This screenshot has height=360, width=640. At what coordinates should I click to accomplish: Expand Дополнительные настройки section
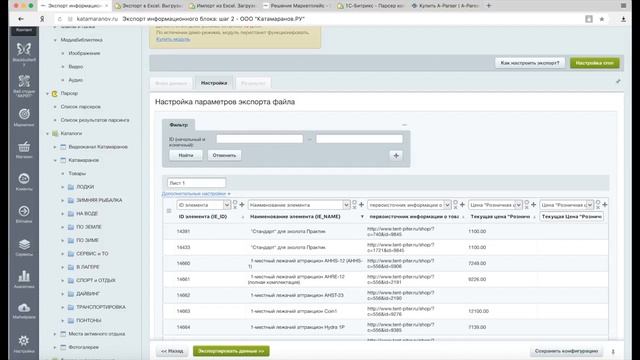(196, 193)
